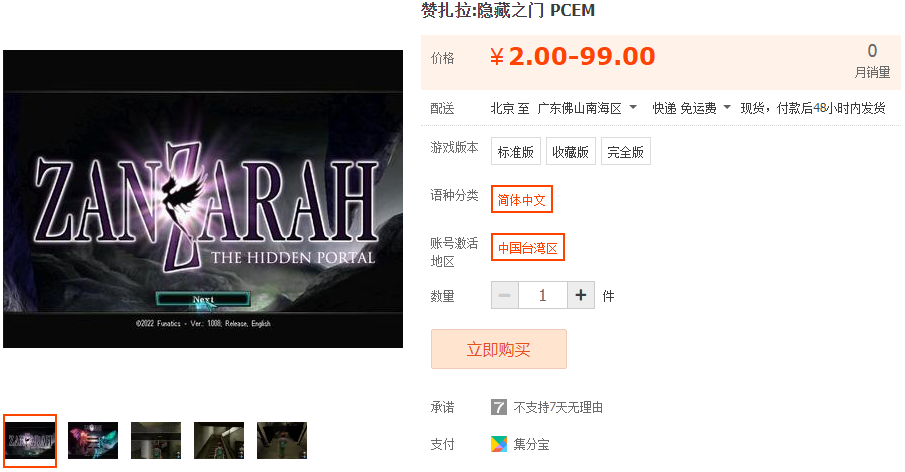
Task: Expand the 广东佛山南海区 delivery destination dropdown
Action: pos(587,108)
